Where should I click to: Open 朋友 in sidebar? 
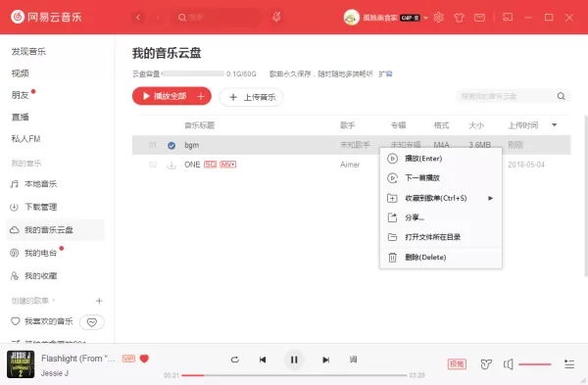21,95
